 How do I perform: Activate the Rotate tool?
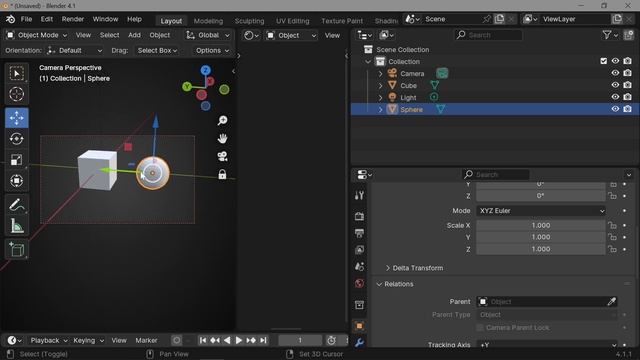pyautogui.click(x=17, y=139)
